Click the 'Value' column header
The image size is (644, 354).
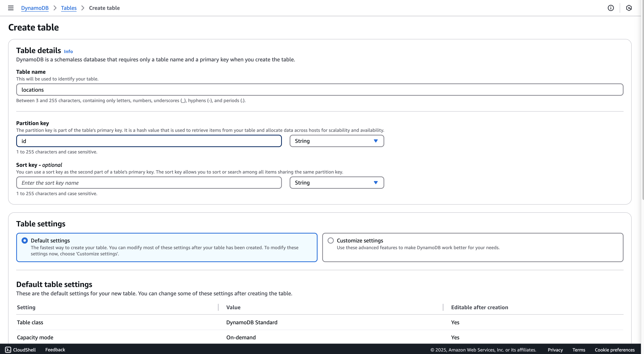pyautogui.click(x=233, y=307)
